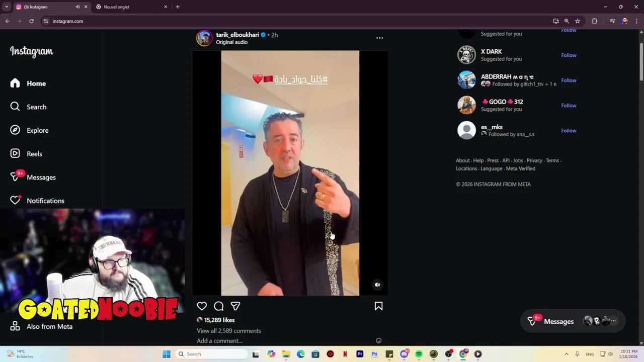Open a new browser tab
The width and height of the screenshot is (644, 362).
(178, 7)
